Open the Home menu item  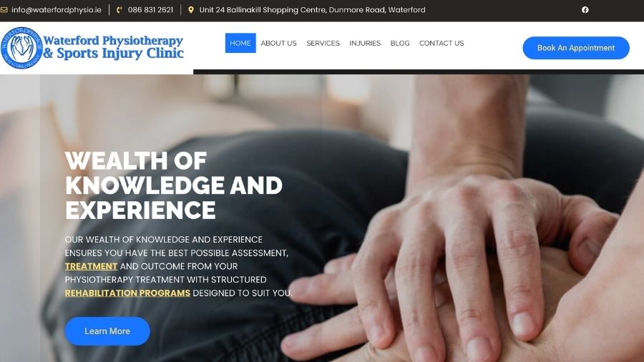pyautogui.click(x=240, y=43)
